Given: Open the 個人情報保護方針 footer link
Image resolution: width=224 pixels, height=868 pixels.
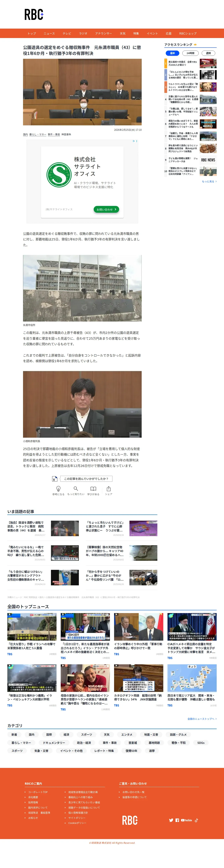Looking at the screenshot, I should click(x=78, y=813).
